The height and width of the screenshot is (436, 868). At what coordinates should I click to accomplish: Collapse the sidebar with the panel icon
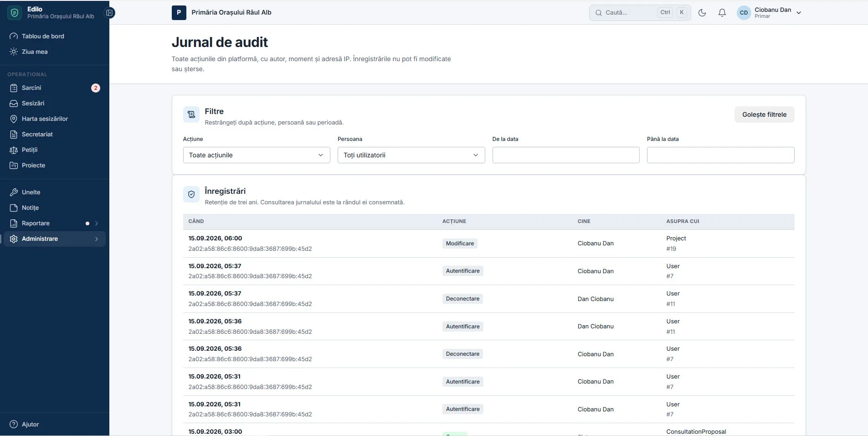point(109,13)
